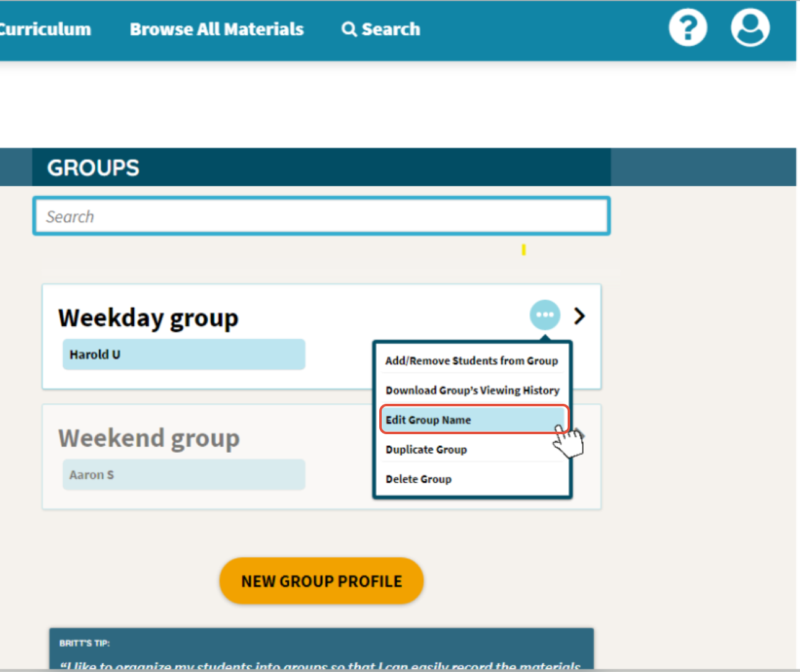The width and height of the screenshot is (800, 672).
Task: Click the GROUPS header banner
Action: point(92,167)
